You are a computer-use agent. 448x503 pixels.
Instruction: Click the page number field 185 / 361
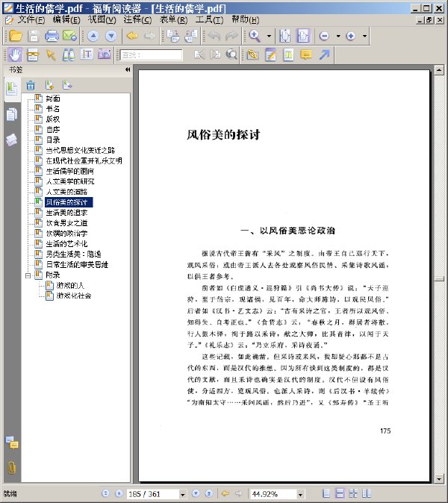pyautogui.click(x=153, y=494)
